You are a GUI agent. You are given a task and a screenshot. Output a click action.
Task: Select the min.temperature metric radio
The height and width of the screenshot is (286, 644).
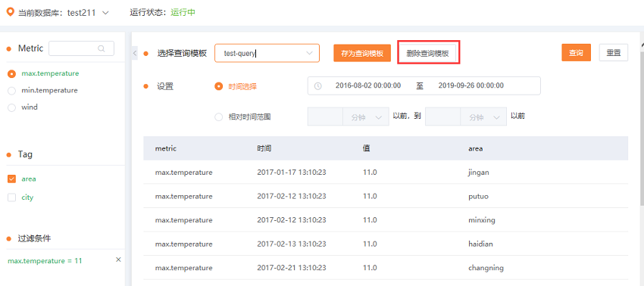click(x=12, y=91)
